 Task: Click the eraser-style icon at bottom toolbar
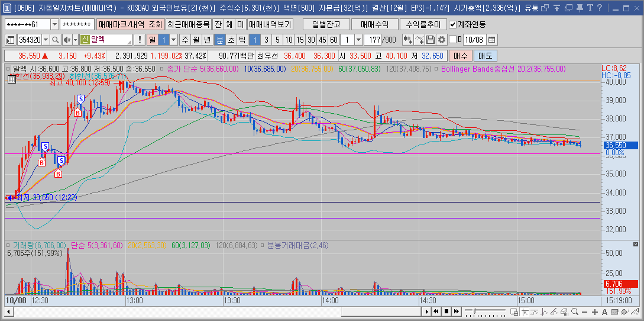[565, 312]
